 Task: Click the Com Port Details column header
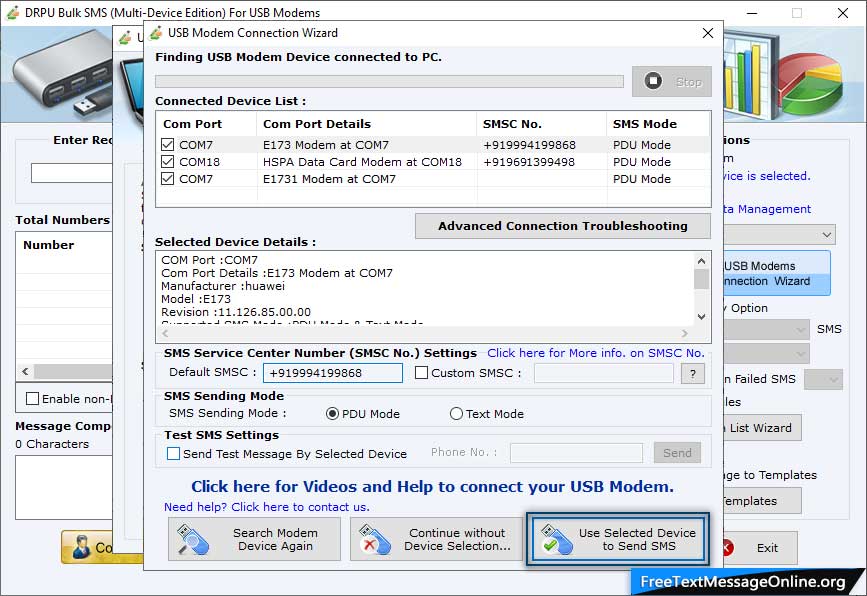point(366,124)
